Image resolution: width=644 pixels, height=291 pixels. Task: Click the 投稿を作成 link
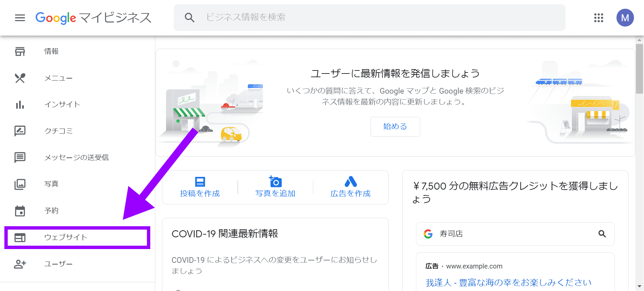pyautogui.click(x=200, y=194)
